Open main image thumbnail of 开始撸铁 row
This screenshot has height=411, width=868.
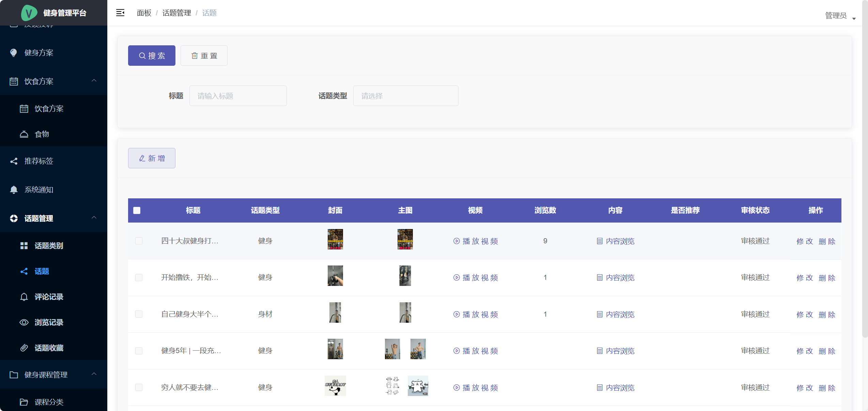point(405,276)
